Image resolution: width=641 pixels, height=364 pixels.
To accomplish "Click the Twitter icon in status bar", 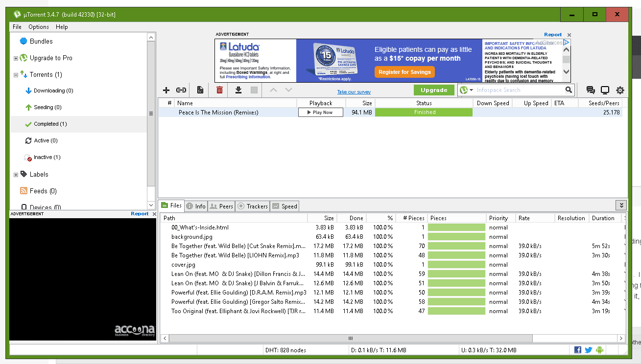I will tap(589, 350).
